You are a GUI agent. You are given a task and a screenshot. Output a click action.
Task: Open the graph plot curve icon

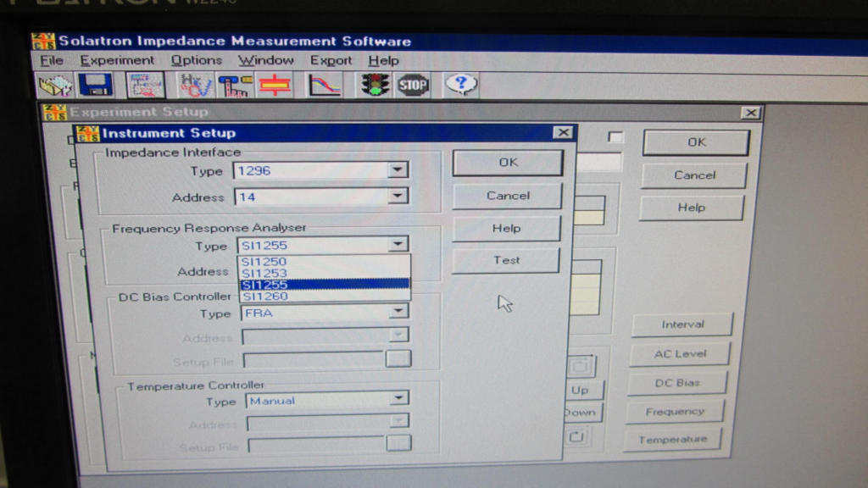point(324,85)
